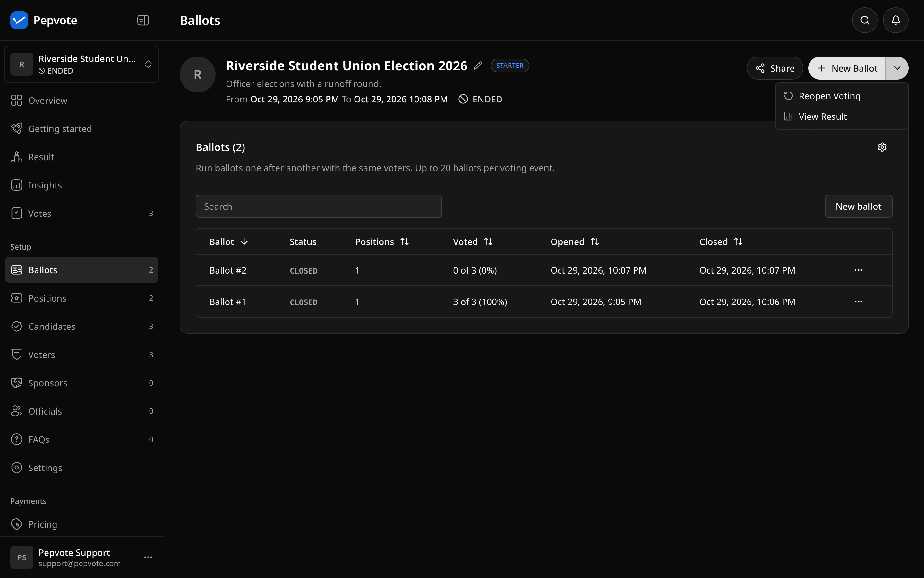
Task: Toggle the New Ballot dropdown chevron
Action: pyautogui.click(x=897, y=68)
